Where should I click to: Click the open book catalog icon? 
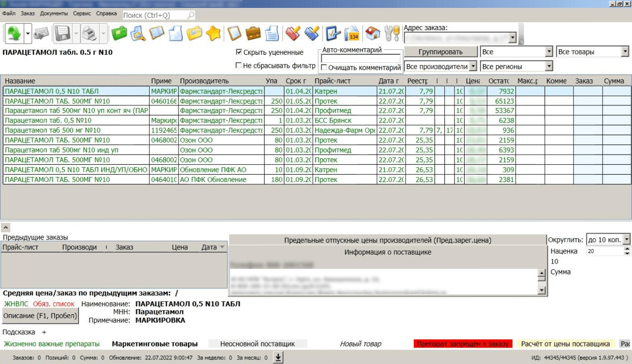157,33
